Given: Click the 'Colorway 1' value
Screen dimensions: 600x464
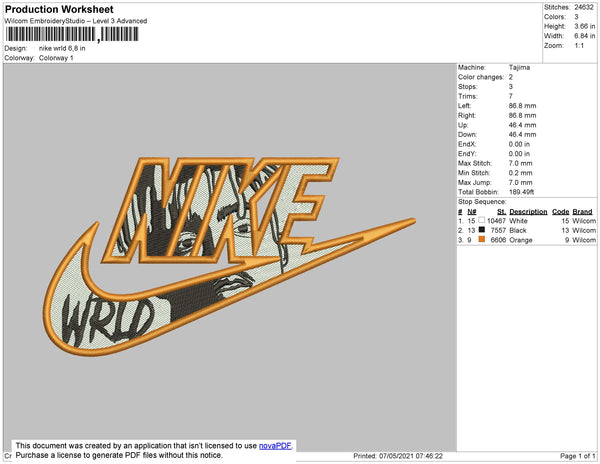Looking at the screenshot, I should point(56,58).
